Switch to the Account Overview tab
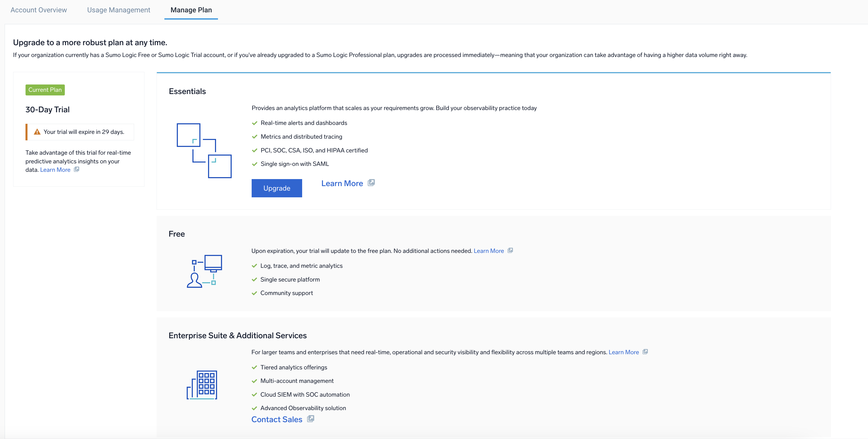Viewport: 868px width, 439px height. click(39, 10)
